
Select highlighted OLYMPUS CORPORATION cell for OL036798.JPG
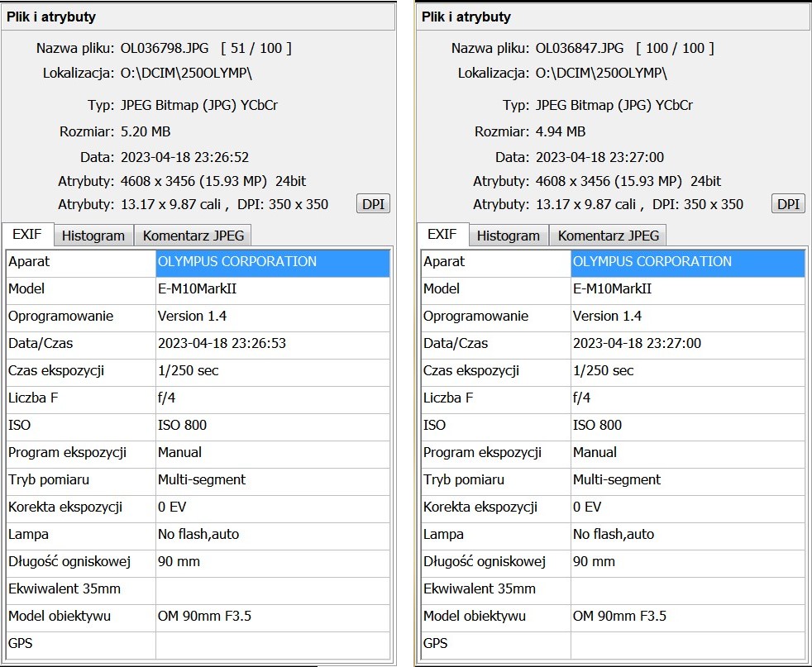pyautogui.click(x=272, y=262)
